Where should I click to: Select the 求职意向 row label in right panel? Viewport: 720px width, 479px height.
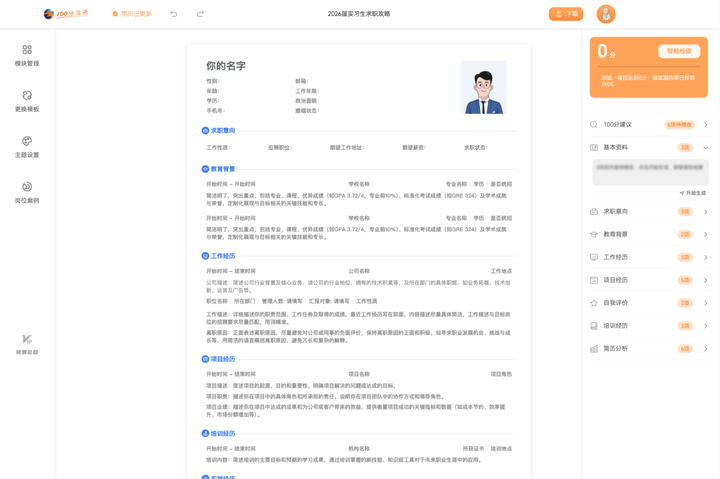(615, 211)
